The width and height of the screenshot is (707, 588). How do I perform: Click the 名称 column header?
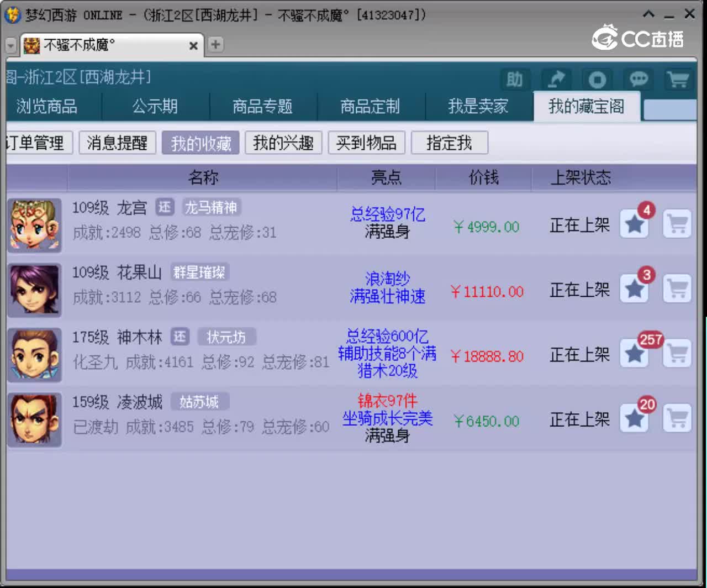(203, 177)
